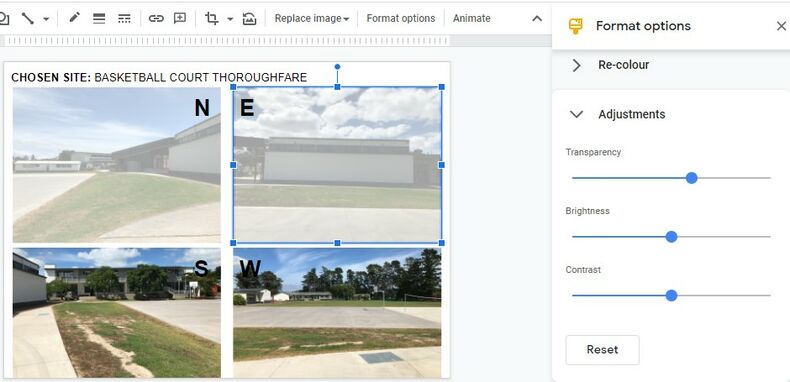This screenshot has height=382, width=790.
Task: Collapse the Adjustments section
Action: tap(576, 114)
